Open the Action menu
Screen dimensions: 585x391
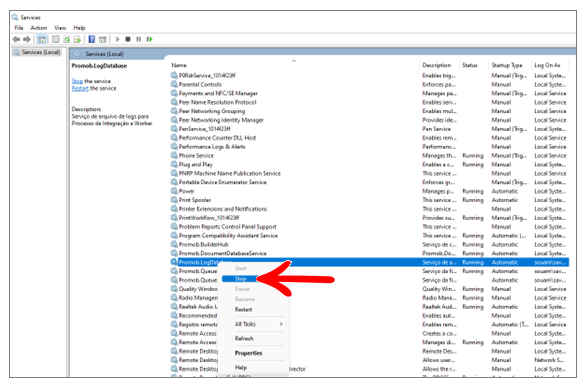click(39, 28)
